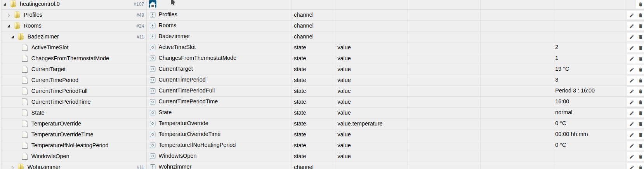Delete the Rooms channel using trash icon

(x=641, y=26)
